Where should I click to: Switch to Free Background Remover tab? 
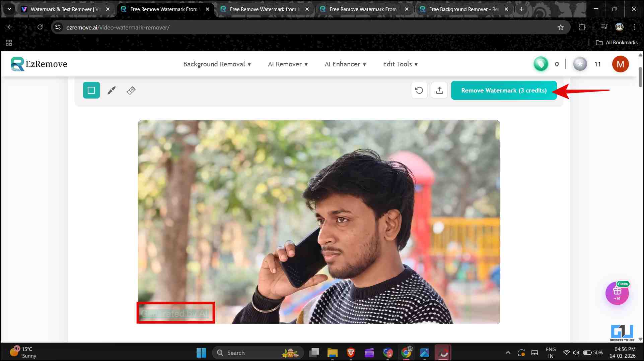coord(463,9)
